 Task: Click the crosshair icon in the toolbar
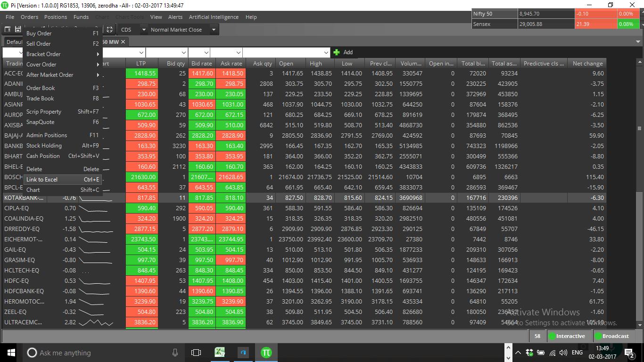click(109, 30)
